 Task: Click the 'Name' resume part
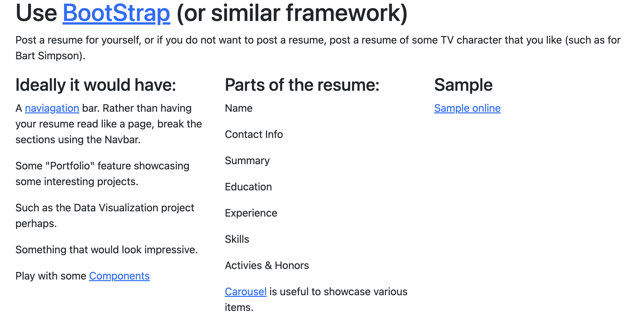239,108
